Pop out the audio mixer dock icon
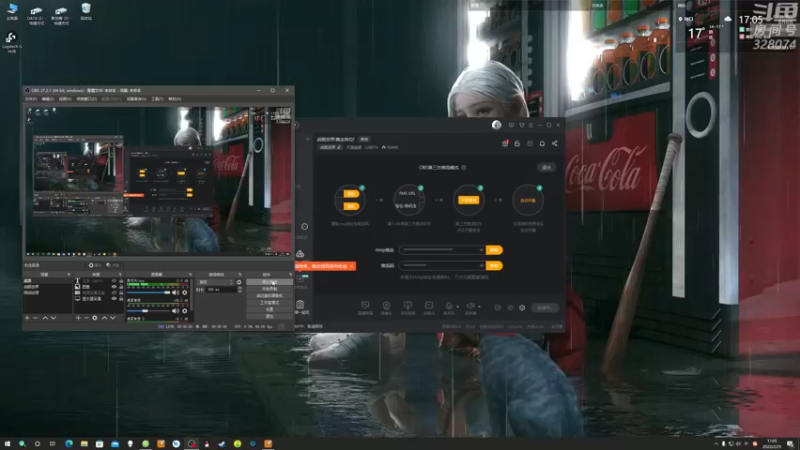Viewport: 800px width, 450px height. pos(190,274)
